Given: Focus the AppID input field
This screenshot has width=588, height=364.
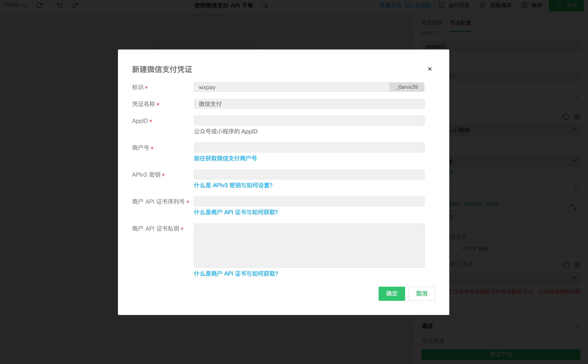Looking at the screenshot, I should coord(309,121).
